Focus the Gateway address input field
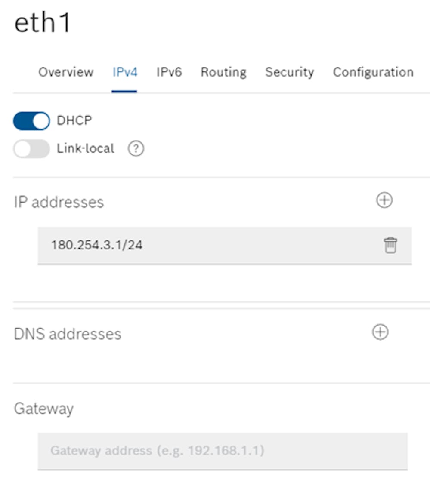The width and height of the screenshot is (430, 504). [223, 451]
